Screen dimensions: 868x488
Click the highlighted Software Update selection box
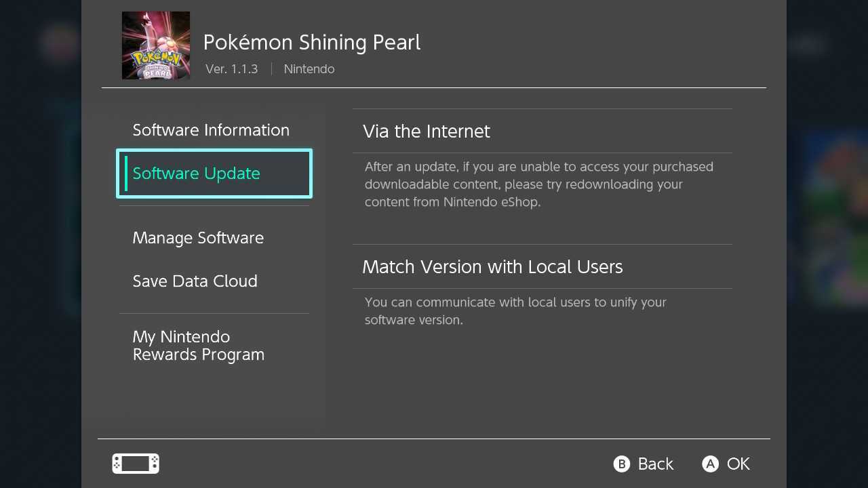coord(214,174)
